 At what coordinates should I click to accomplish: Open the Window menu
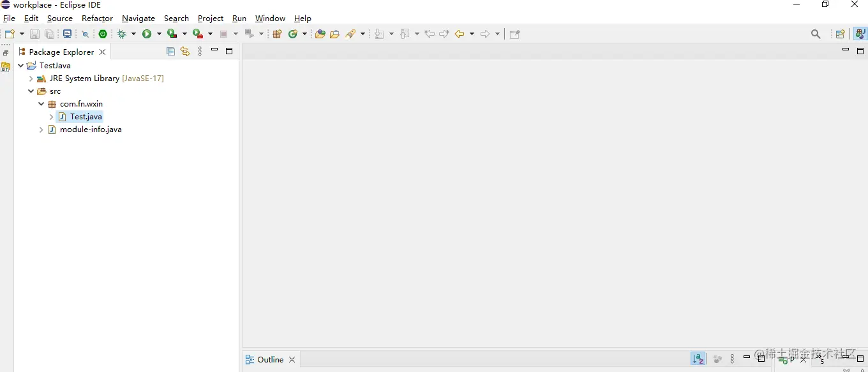pos(270,19)
